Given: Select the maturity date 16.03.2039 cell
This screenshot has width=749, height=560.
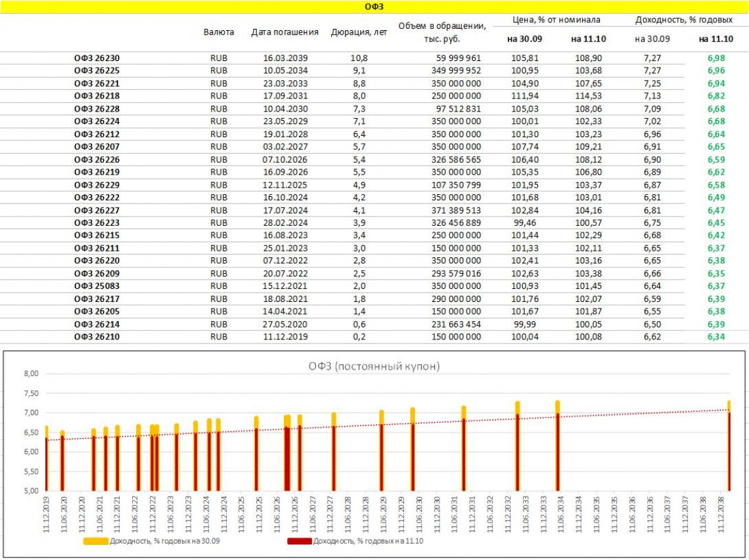Looking at the screenshot, I should [285, 58].
